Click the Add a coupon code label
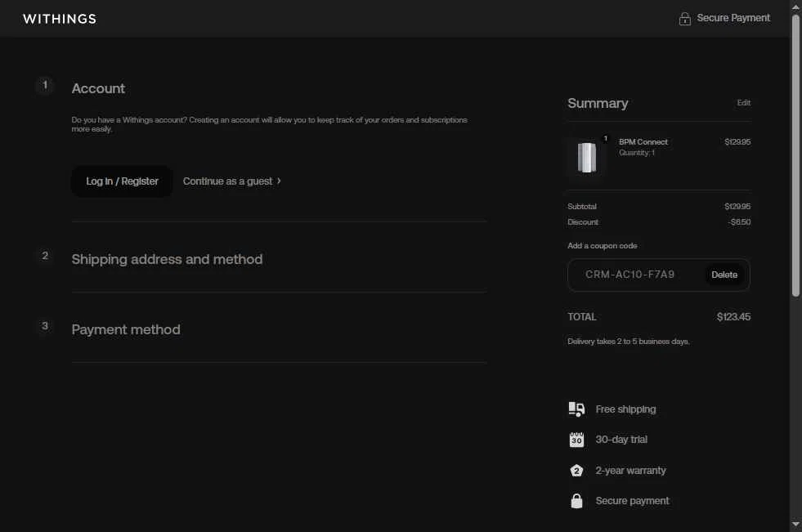This screenshot has height=532, width=802. [x=602, y=246]
